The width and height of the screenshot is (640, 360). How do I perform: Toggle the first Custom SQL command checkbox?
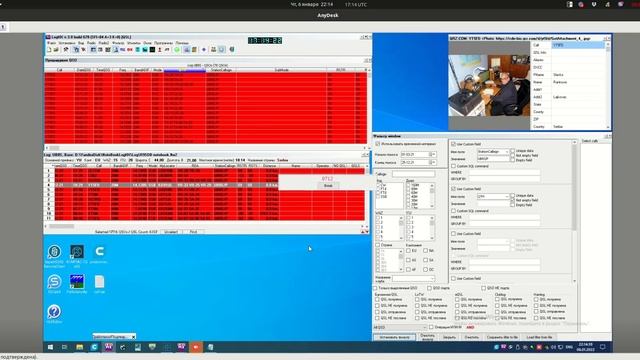[453, 166]
